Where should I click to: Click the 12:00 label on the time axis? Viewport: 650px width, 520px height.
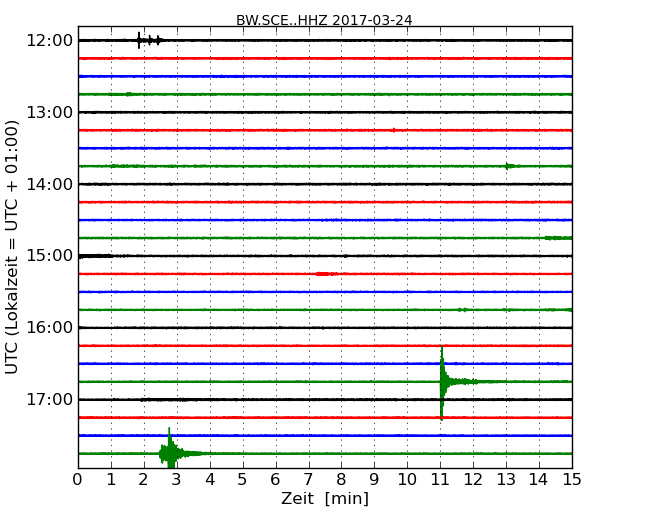(49, 40)
